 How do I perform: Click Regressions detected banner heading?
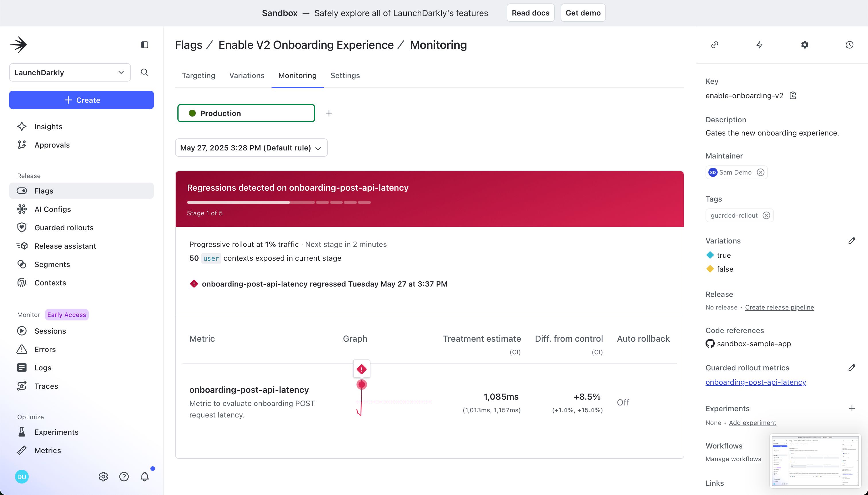[298, 188]
